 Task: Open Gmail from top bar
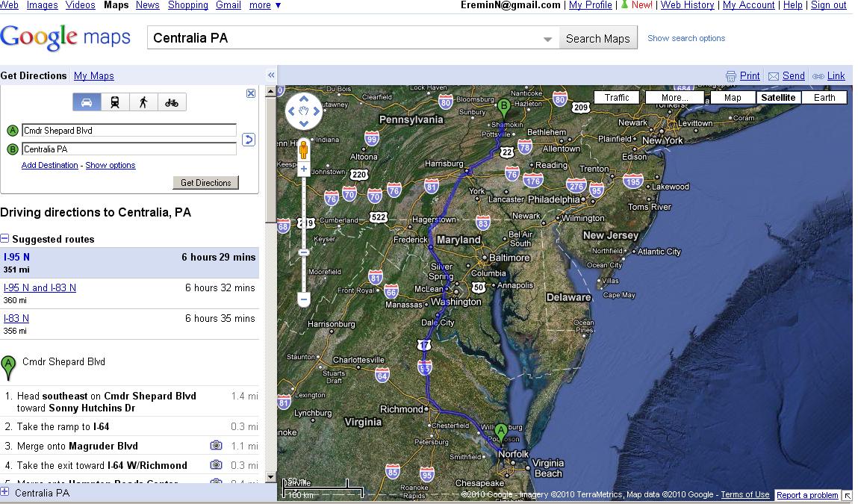229,5
